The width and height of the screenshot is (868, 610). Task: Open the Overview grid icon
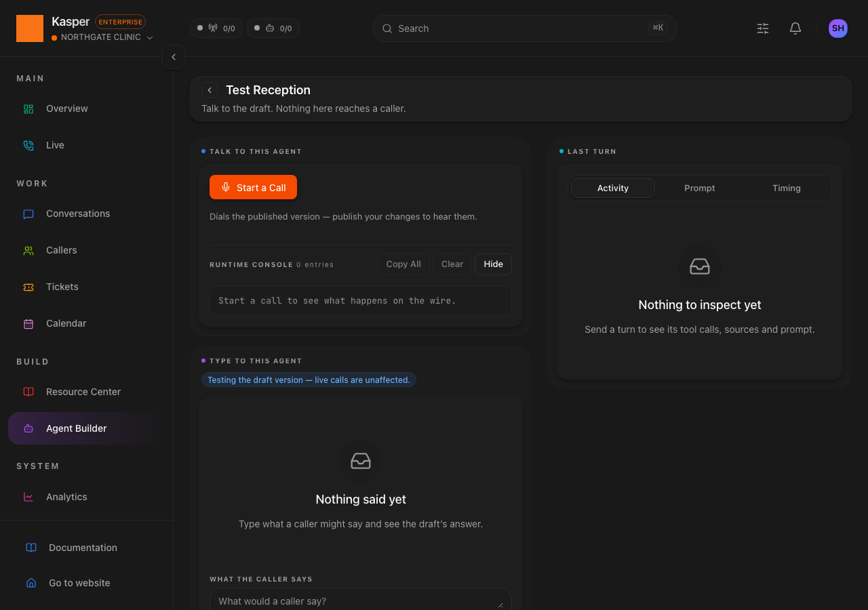coord(28,108)
